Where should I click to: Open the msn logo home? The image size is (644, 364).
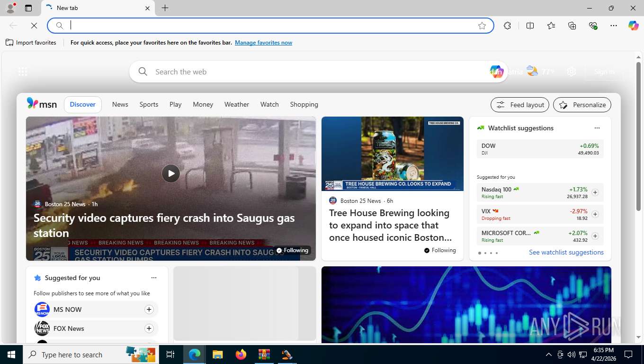coord(42,104)
